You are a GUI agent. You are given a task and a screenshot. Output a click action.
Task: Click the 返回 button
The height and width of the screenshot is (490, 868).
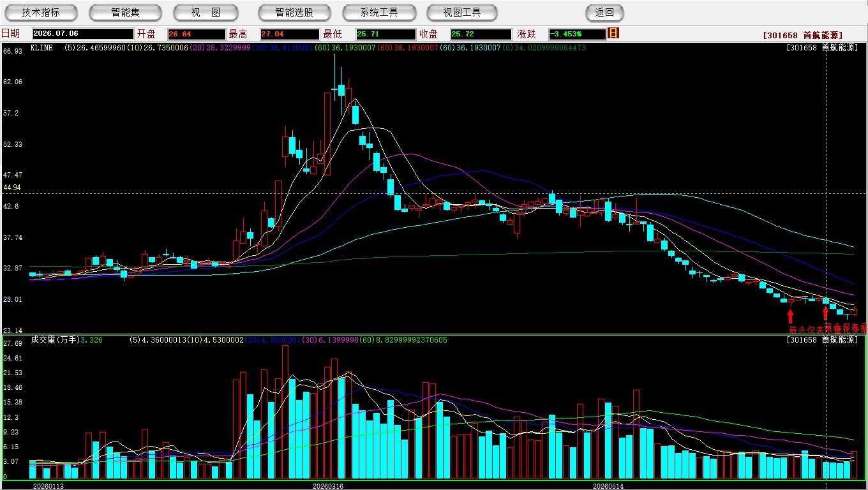[604, 13]
